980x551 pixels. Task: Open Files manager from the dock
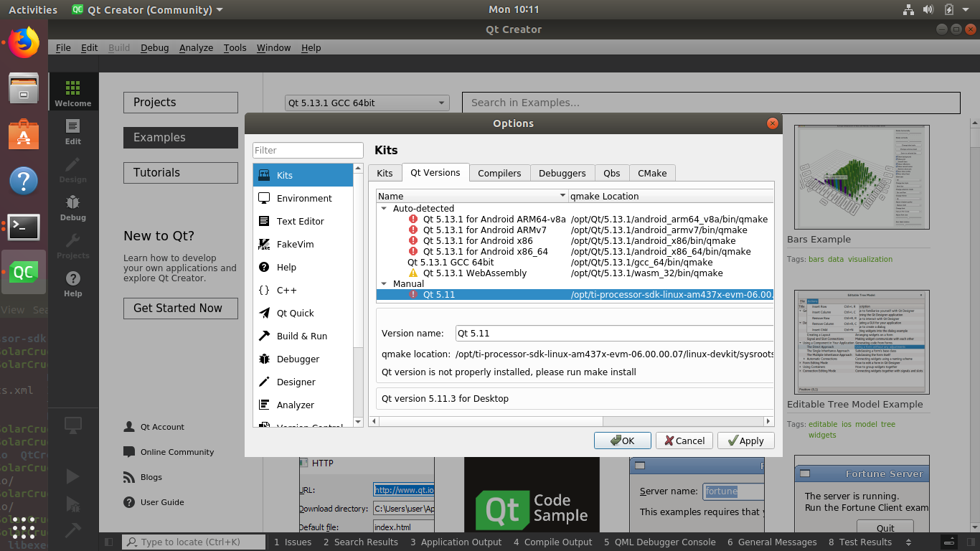(x=24, y=88)
